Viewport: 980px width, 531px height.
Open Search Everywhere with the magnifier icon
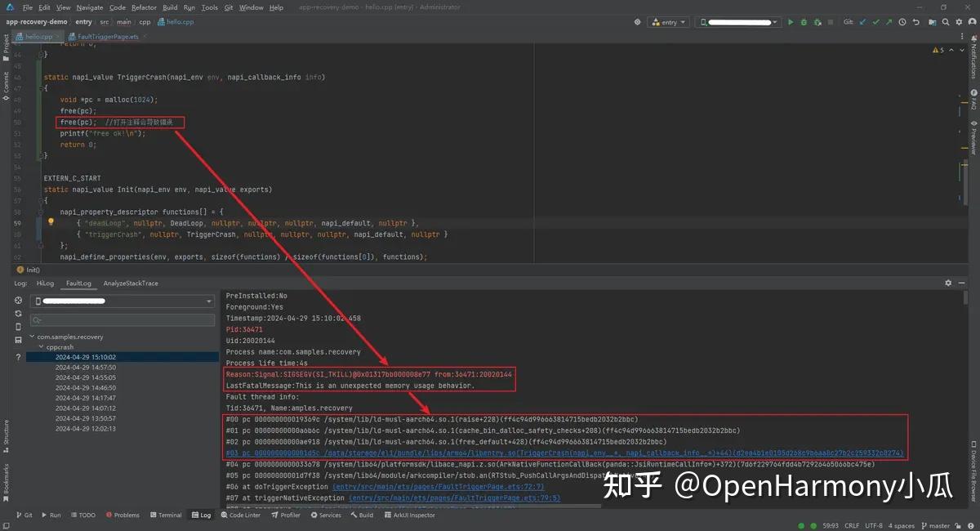(945, 23)
